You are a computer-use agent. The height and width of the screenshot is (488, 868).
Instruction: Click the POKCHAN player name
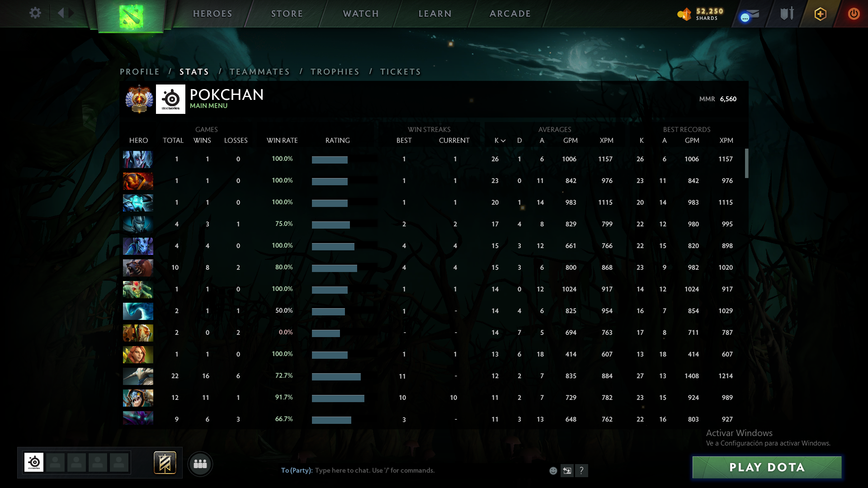(x=226, y=94)
